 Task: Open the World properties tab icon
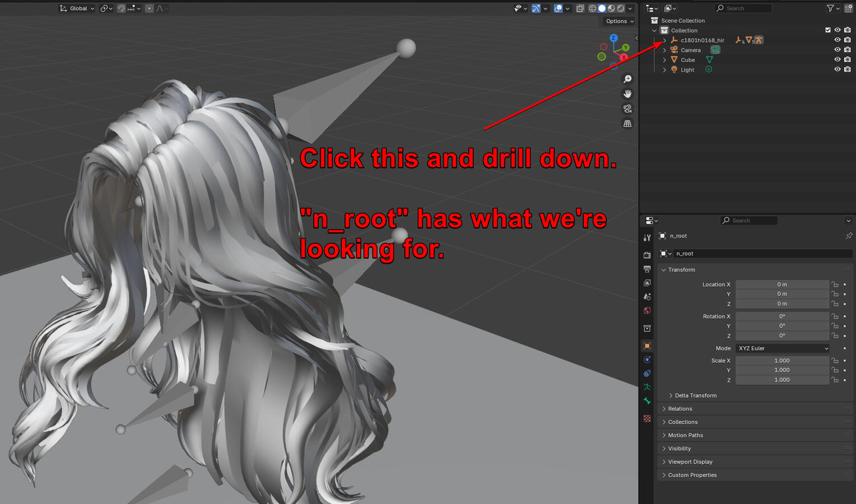[x=647, y=310]
